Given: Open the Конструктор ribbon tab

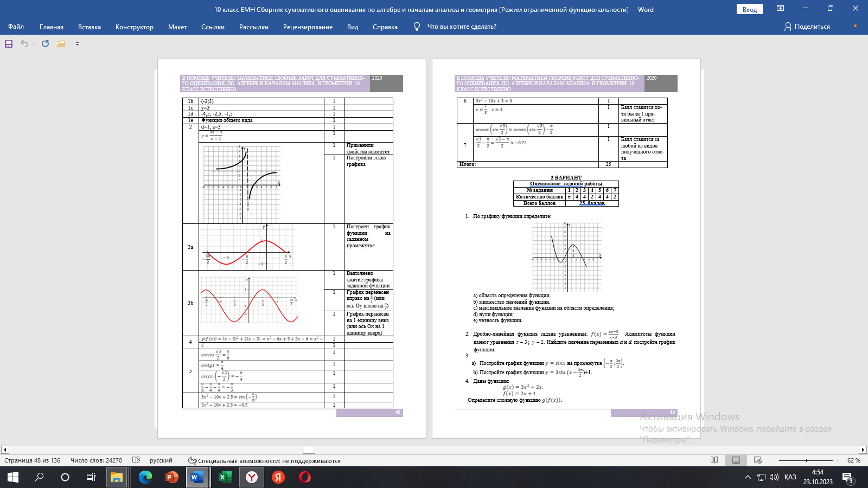Looking at the screenshot, I should pyautogui.click(x=135, y=27).
